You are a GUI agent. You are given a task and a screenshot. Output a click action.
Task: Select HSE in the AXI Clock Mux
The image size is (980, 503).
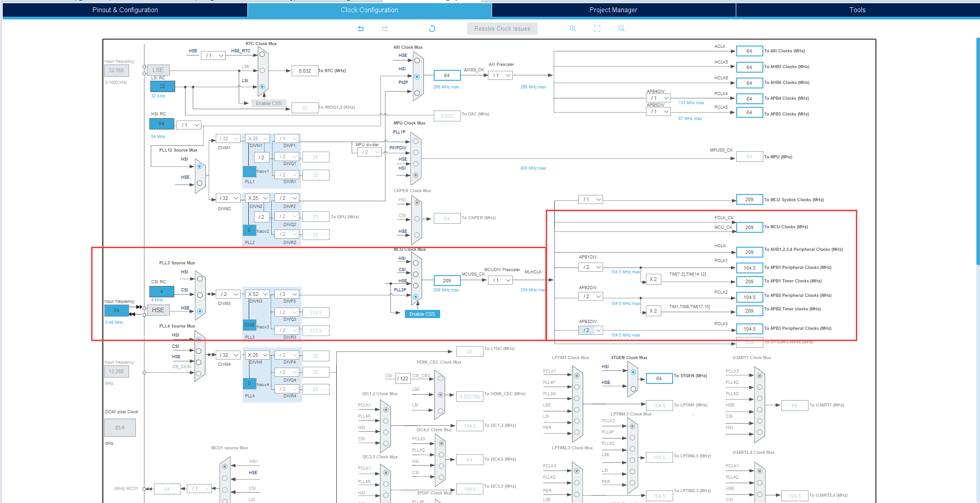(417, 60)
